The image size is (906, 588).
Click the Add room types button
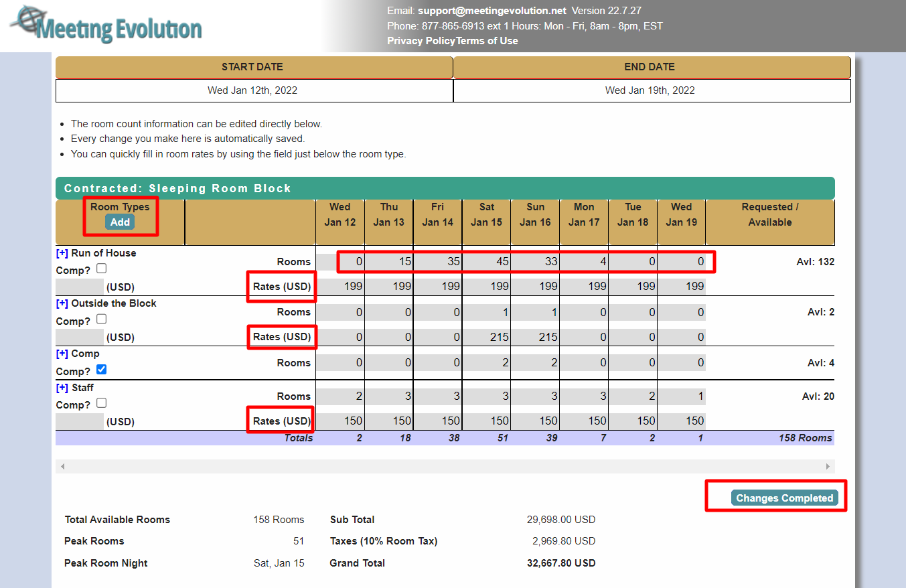point(120,222)
